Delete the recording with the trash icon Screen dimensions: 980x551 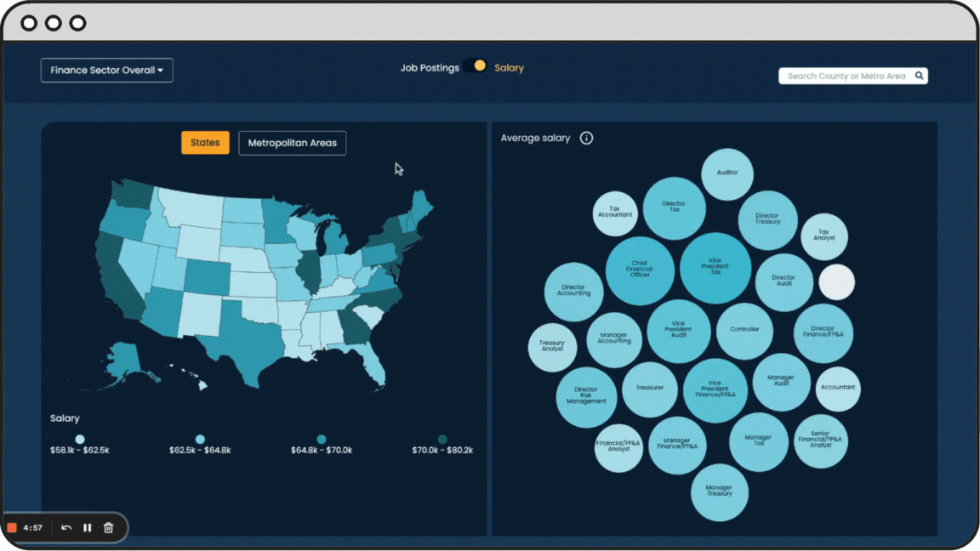pos(108,528)
